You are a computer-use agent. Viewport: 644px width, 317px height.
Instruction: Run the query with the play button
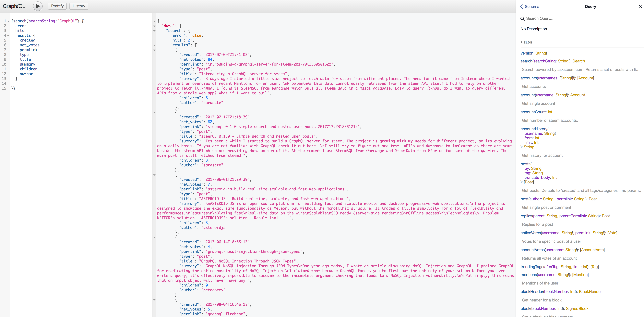38,6
